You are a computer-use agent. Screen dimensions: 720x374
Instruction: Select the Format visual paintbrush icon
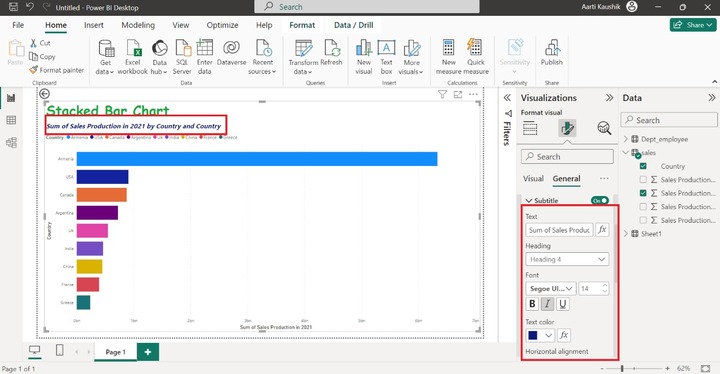tap(567, 128)
